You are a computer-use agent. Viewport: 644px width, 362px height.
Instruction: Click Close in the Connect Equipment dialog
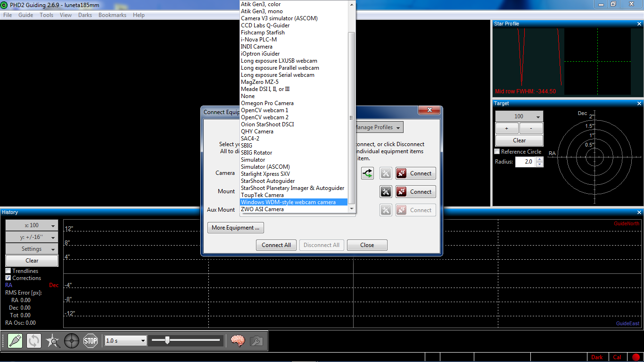[367, 245]
